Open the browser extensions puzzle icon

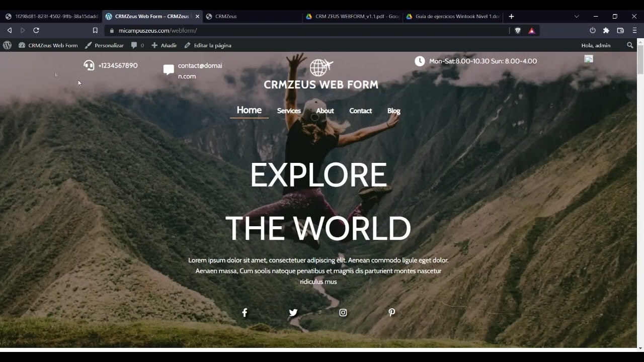tap(606, 31)
